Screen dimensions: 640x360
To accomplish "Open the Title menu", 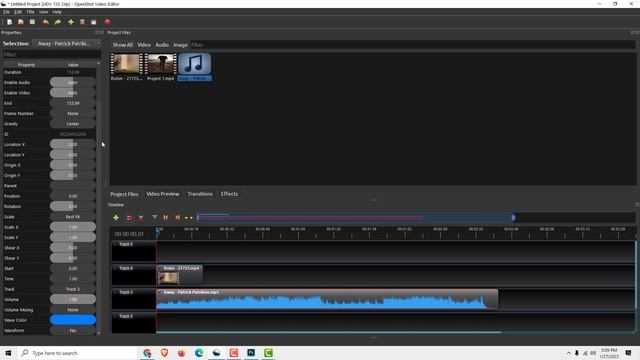I will (x=30, y=12).
